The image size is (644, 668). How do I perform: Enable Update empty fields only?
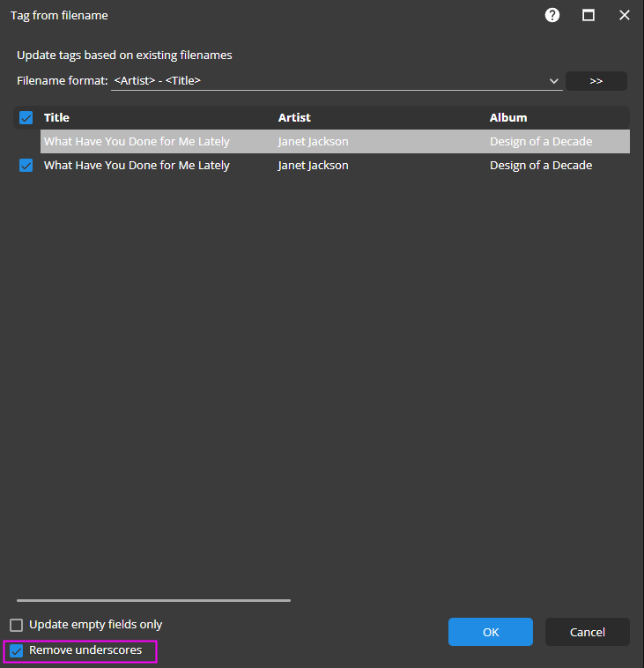[x=17, y=625]
